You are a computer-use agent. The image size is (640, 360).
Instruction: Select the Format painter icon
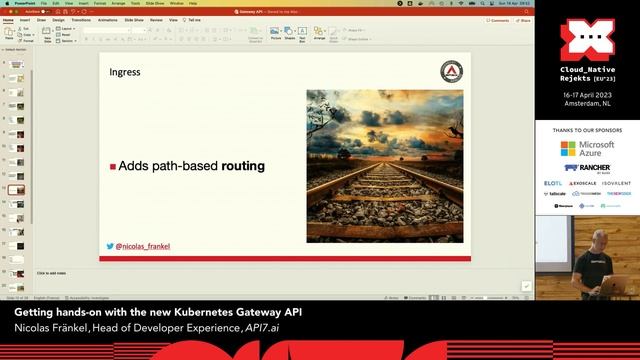coord(20,41)
